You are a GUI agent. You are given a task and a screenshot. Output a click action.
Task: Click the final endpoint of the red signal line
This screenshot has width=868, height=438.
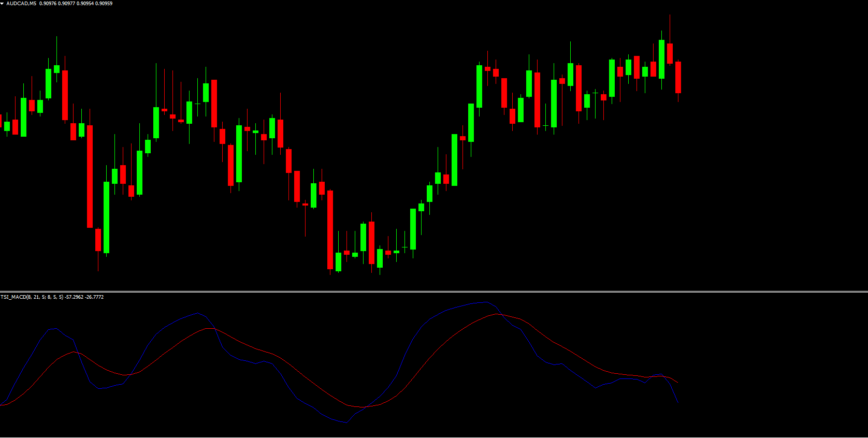[678, 383]
